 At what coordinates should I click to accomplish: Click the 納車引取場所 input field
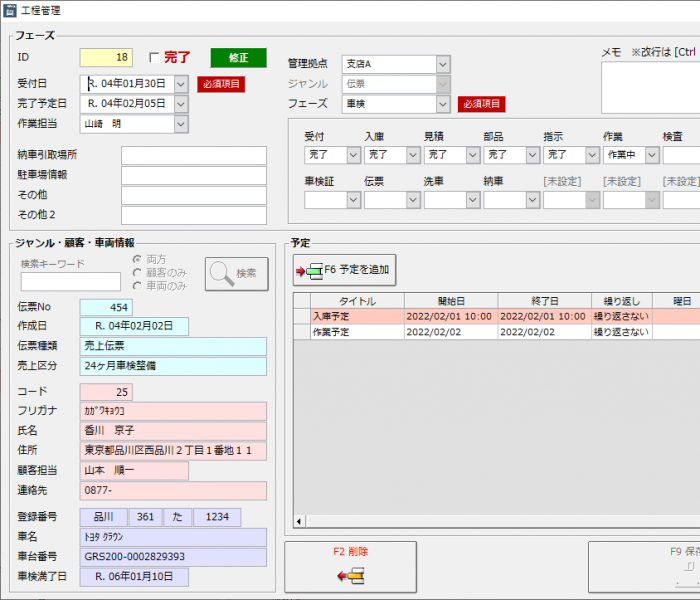pyautogui.click(x=194, y=155)
